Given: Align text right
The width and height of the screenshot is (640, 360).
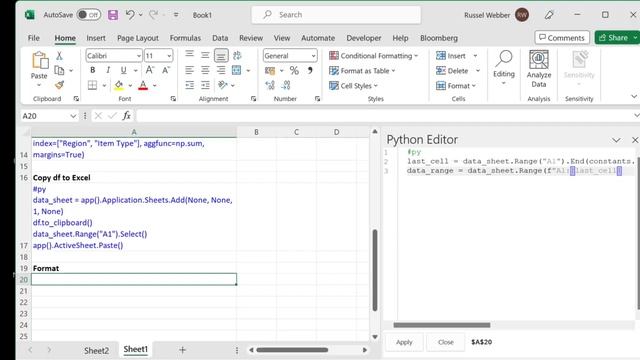Looking at the screenshot, I should (221, 70).
